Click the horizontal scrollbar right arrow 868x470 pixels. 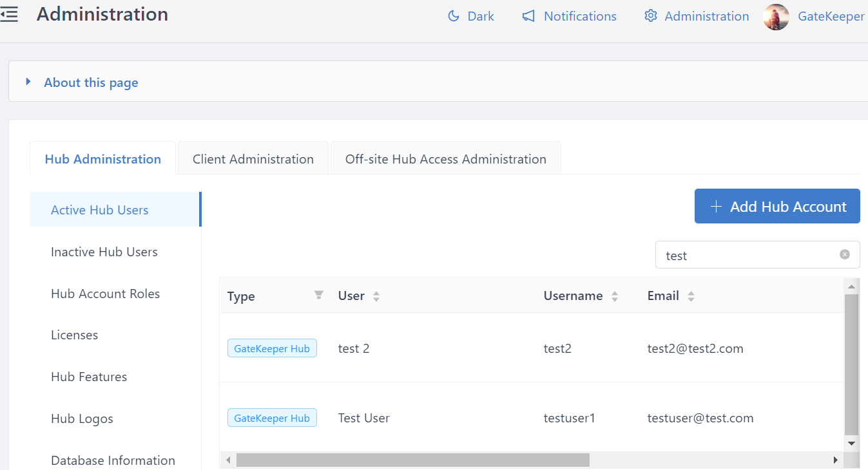(835, 460)
